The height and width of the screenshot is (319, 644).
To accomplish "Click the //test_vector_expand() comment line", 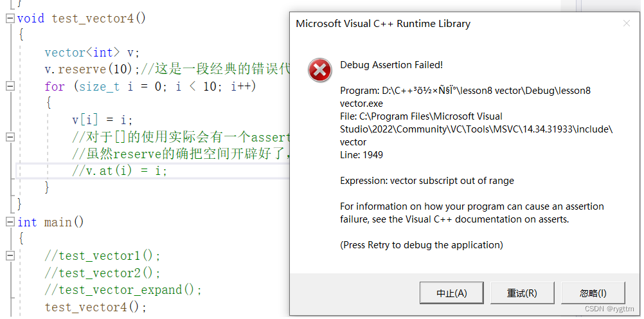I will (x=123, y=290).
